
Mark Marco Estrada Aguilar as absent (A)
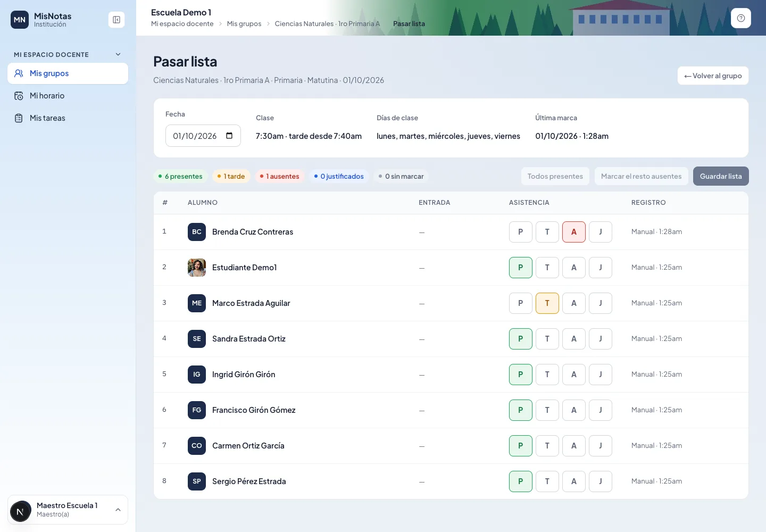point(574,303)
